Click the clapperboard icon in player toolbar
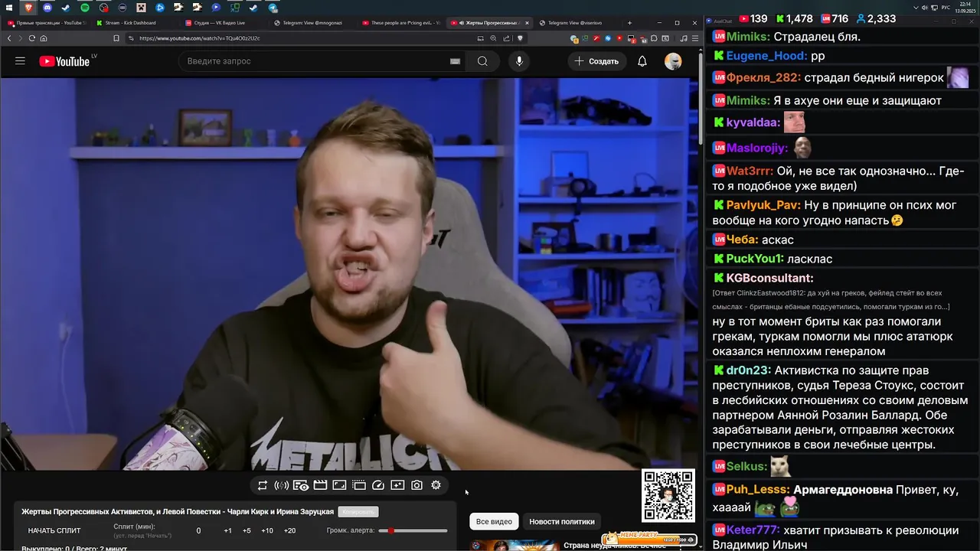The height and width of the screenshot is (551, 980). [320, 485]
